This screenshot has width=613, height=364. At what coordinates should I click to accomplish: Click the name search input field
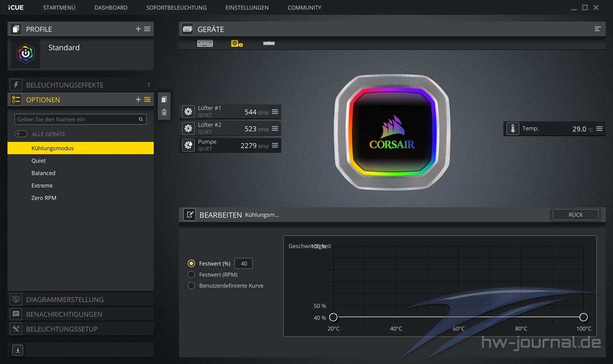(x=80, y=119)
